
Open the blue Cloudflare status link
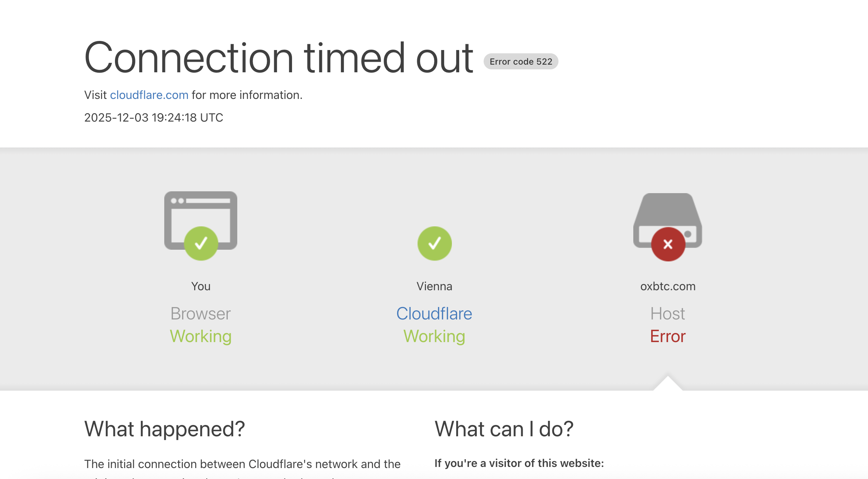(434, 314)
